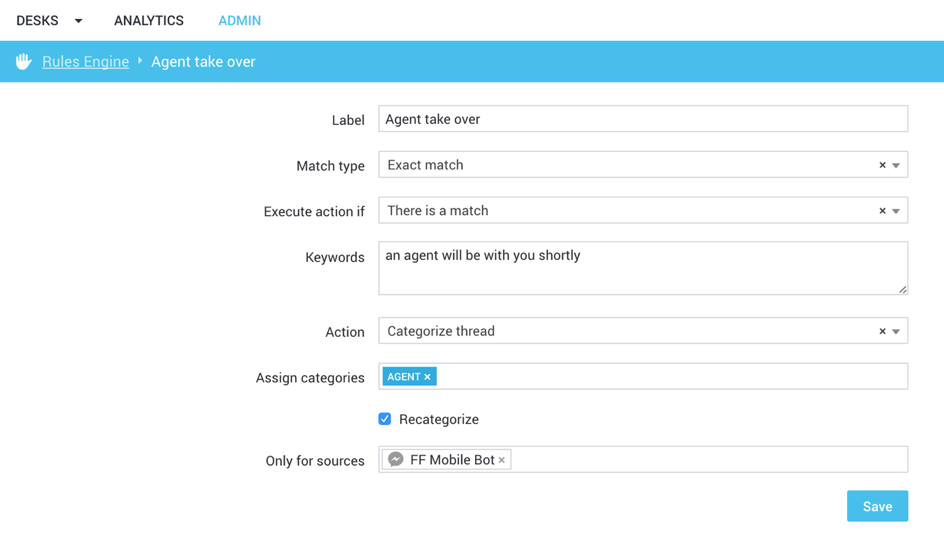
Task: Save the rule
Action: pos(877,506)
